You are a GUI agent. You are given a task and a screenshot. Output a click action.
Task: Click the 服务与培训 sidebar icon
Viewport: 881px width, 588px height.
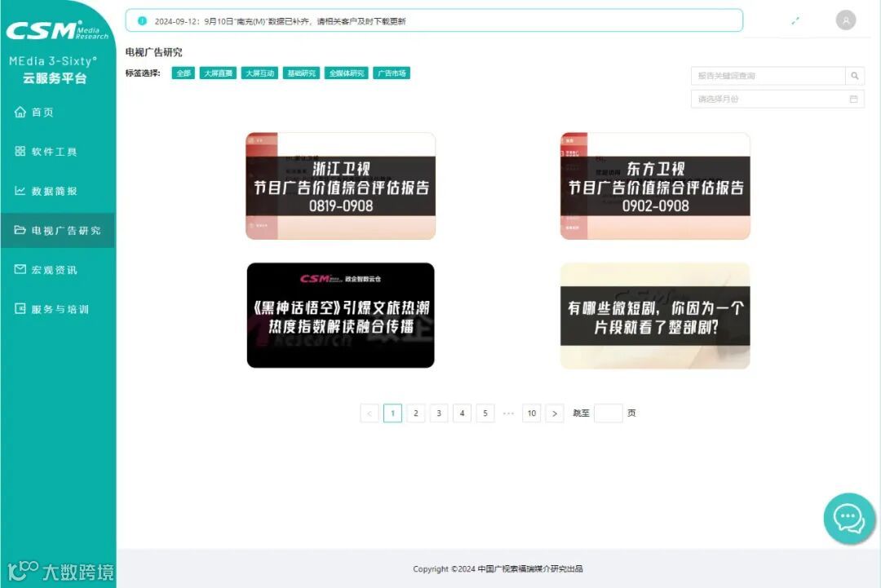[20, 308]
